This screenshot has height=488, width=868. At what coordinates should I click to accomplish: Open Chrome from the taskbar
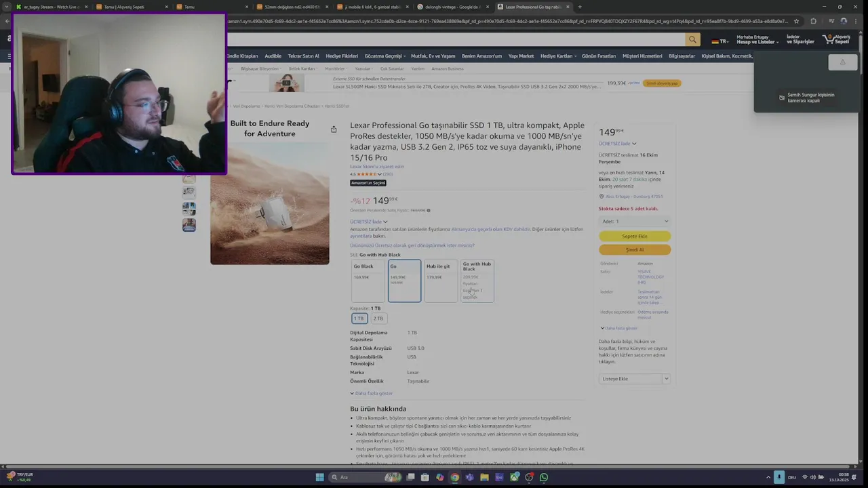[x=454, y=477]
